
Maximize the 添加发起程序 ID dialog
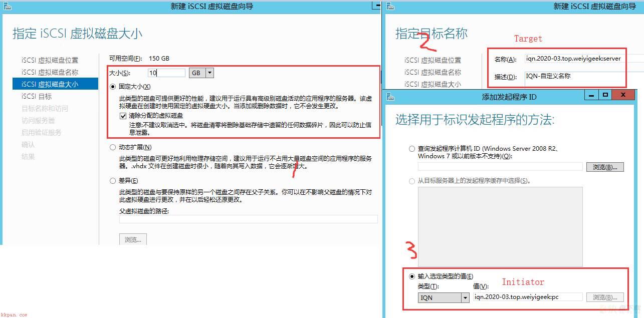point(605,95)
